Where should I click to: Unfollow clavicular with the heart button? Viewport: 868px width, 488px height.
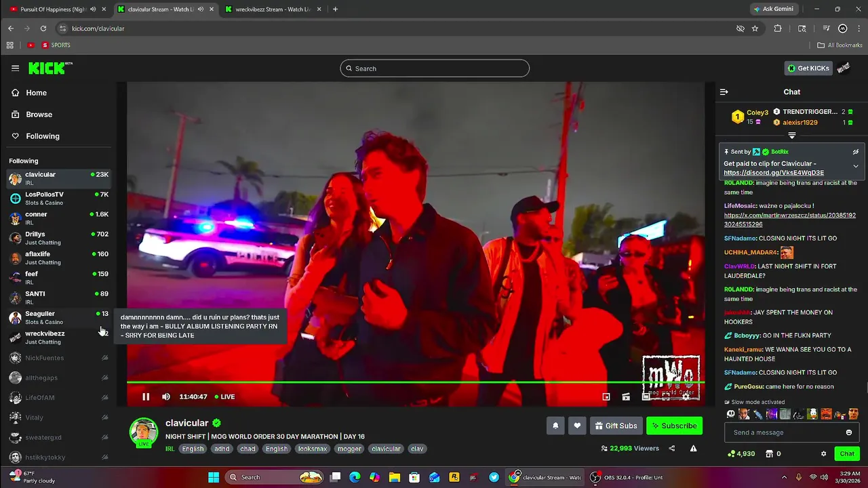[x=577, y=426]
